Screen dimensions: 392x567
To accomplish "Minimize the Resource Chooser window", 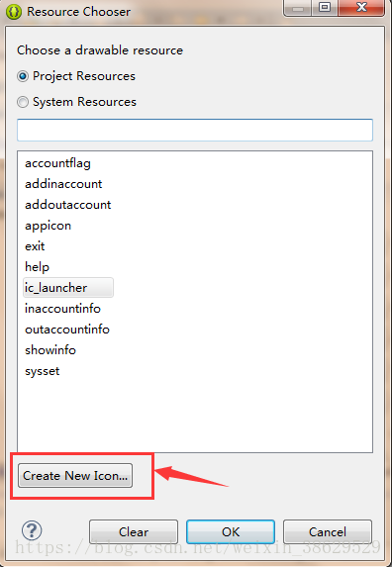I will (298, 8).
